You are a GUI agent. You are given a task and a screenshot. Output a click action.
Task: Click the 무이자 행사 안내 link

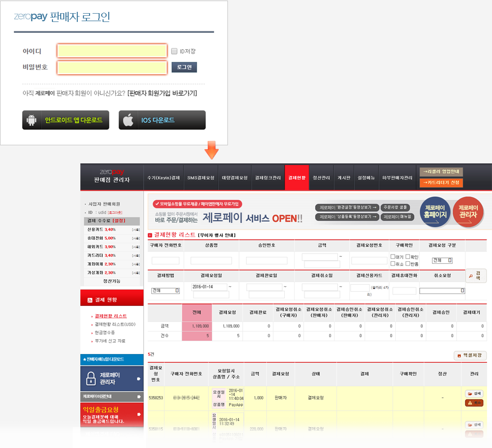217,235
